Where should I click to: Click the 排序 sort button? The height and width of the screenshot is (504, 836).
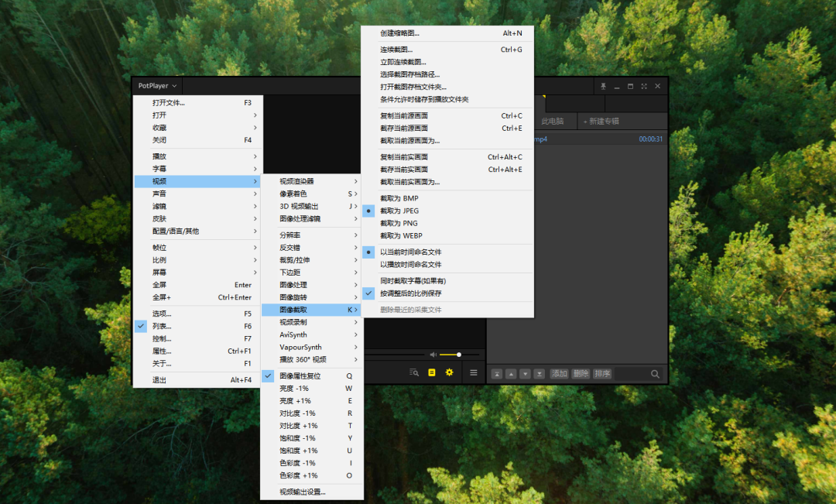pyautogui.click(x=602, y=374)
